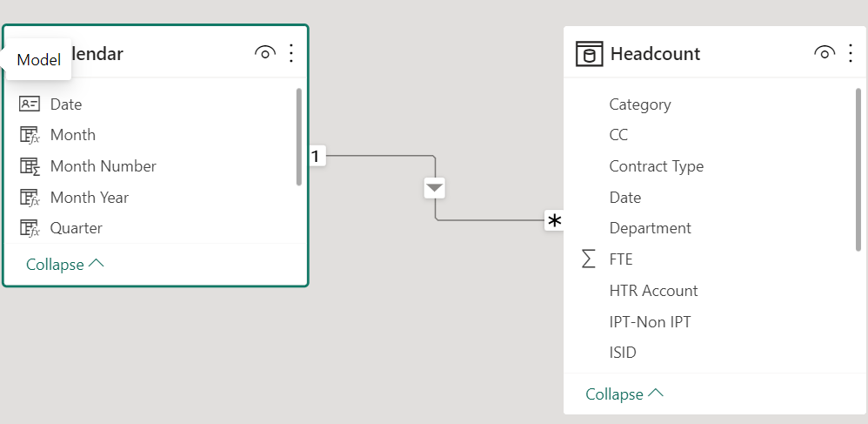Click the Date field icon in Calendar
Image resolution: width=868 pixels, height=424 pixels.
pos(30,104)
